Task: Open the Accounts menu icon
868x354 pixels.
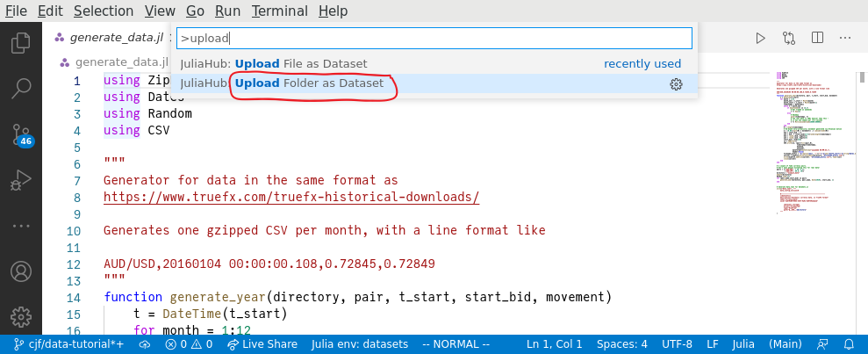Action: [20, 271]
